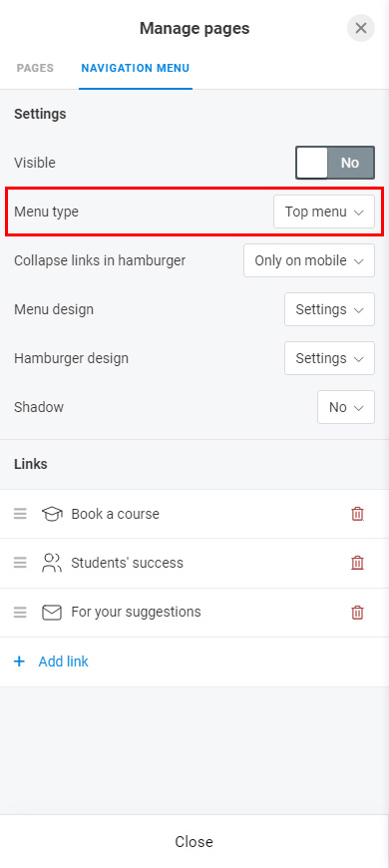Delete the For your suggestions link
The width and height of the screenshot is (389, 868).
357,613
